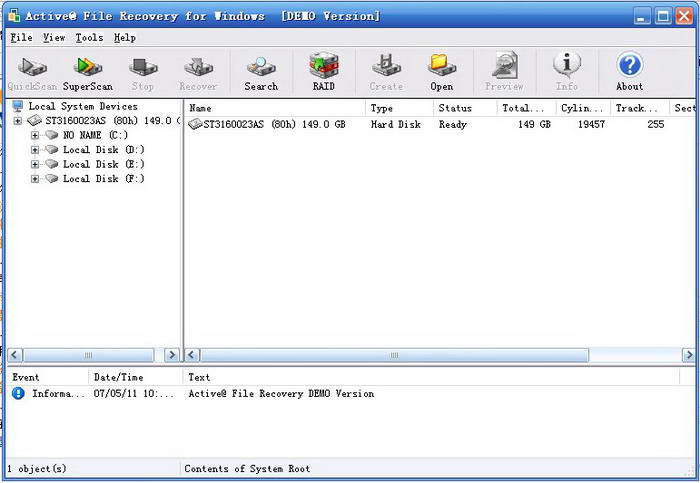The width and height of the screenshot is (700, 483).
Task: Click the list pane horizontal scrollbar thumb
Action: [x=395, y=355]
